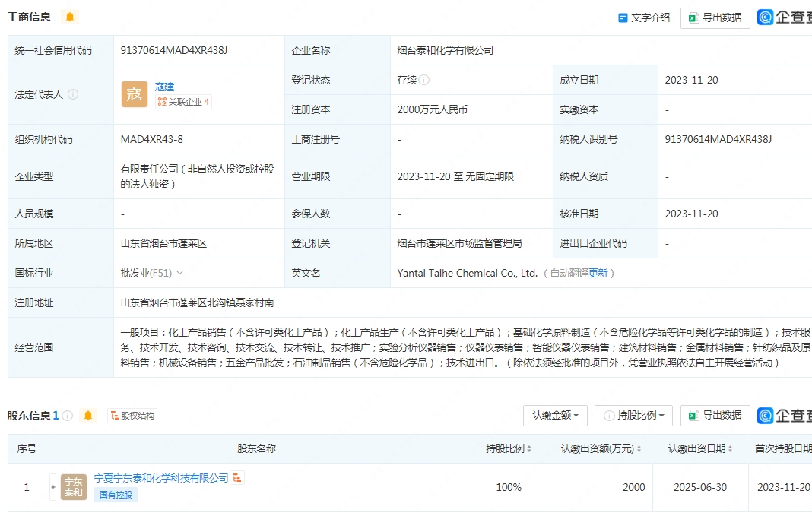
Task: Click company name 烟台泰和化学有限公司
Action: pos(446,50)
